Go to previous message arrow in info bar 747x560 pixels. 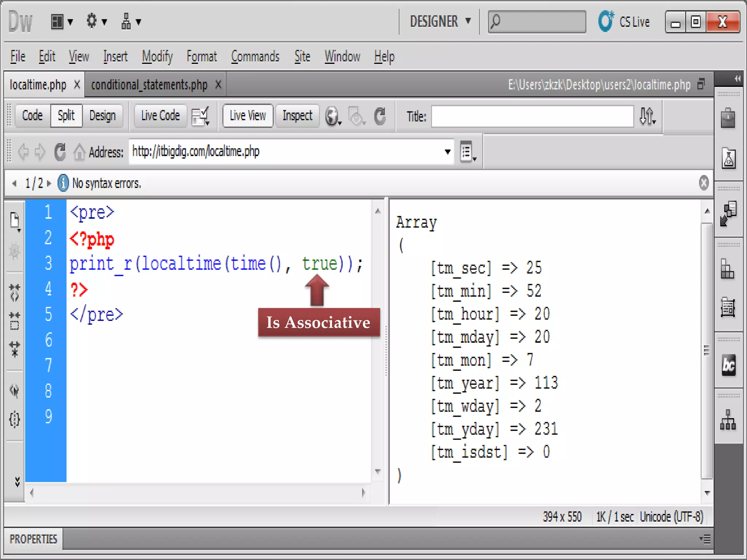pyautogui.click(x=14, y=183)
